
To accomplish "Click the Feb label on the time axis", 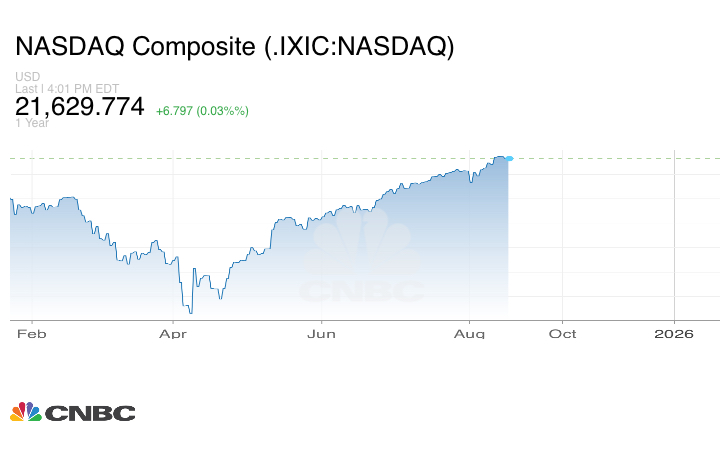I will pyautogui.click(x=33, y=334).
